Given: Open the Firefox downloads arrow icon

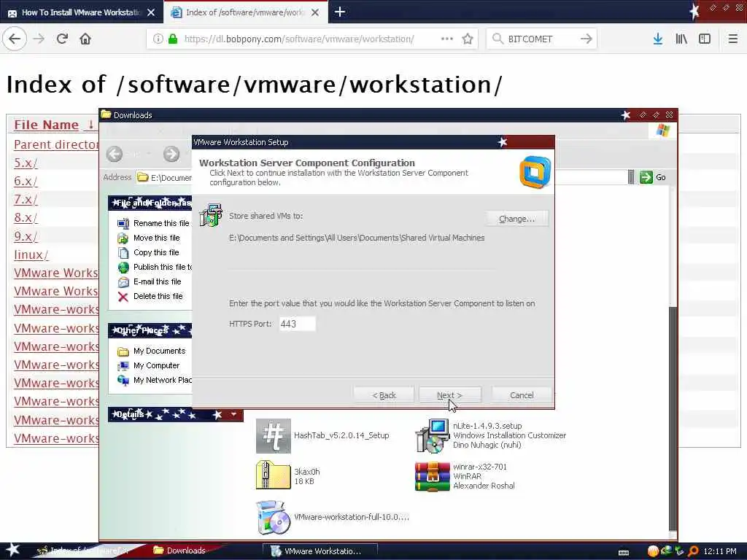Looking at the screenshot, I should click(658, 39).
